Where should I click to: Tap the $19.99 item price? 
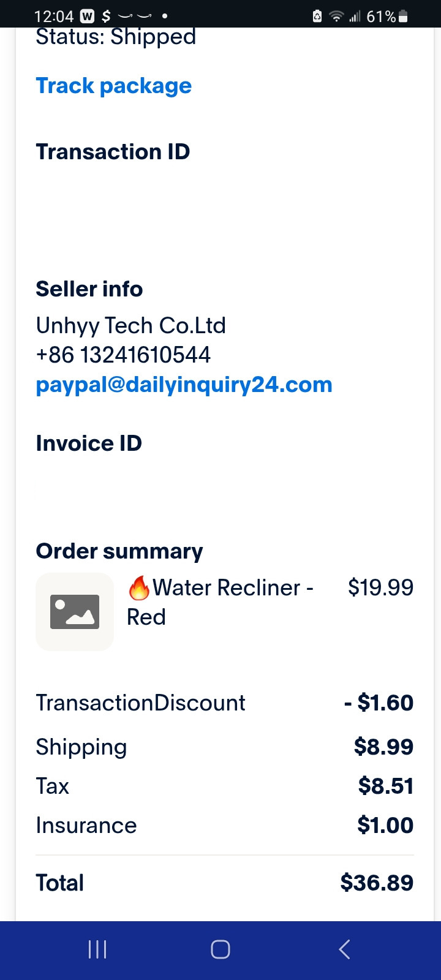click(x=380, y=587)
